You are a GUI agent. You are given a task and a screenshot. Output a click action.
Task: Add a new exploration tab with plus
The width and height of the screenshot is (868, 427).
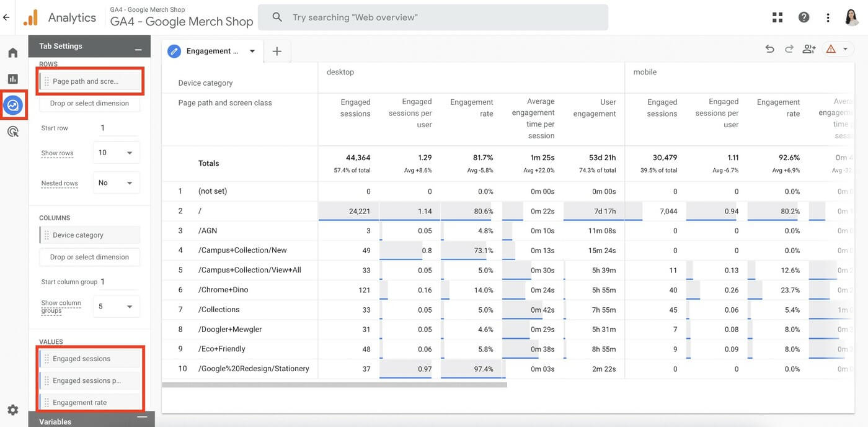pos(277,51)
